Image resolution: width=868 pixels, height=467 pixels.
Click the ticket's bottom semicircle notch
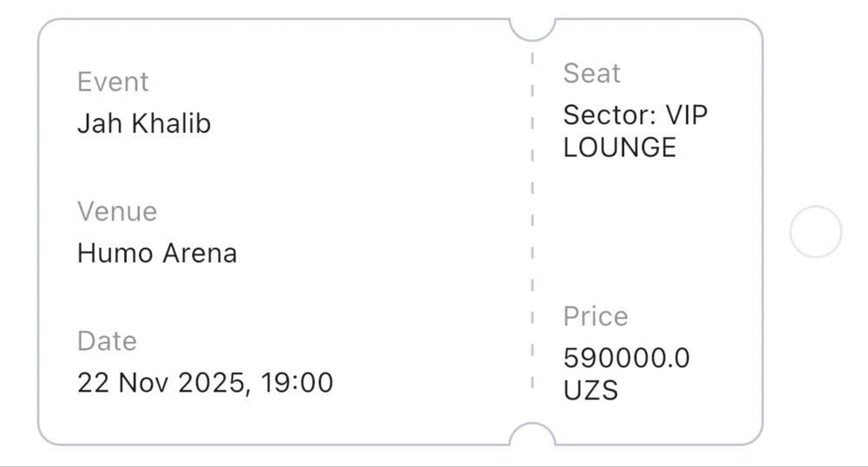(x=531, y=436)
